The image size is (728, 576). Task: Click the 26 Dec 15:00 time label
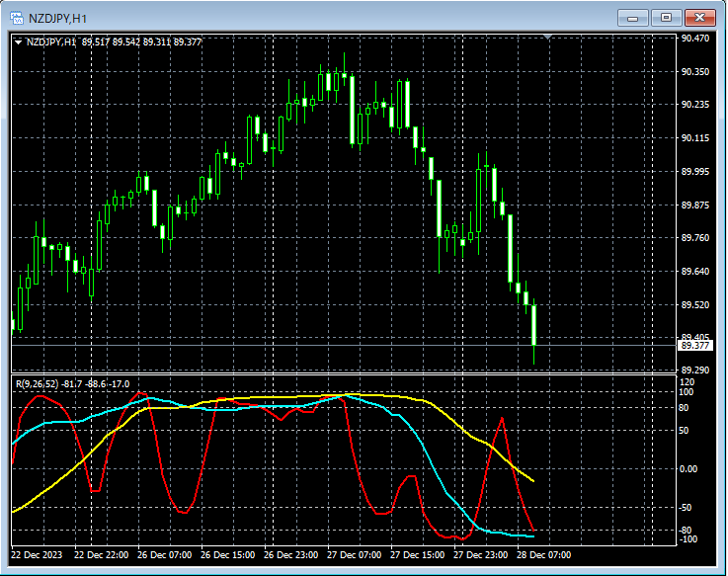tap(227, 555)
